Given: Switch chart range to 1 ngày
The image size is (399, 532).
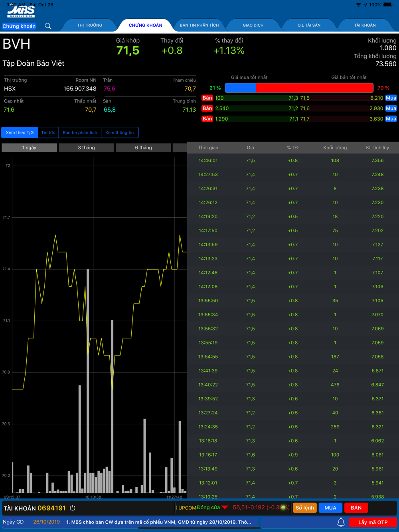Looking at the screenshot, I should [29, 148].
